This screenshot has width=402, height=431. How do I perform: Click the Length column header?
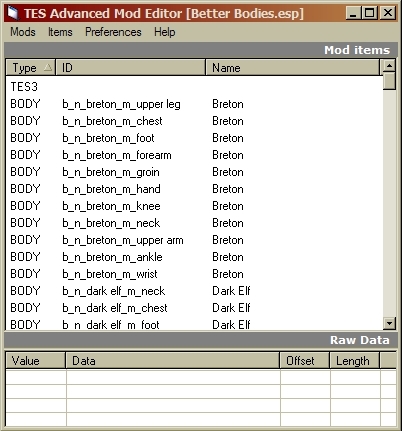(x=355, y=361)
